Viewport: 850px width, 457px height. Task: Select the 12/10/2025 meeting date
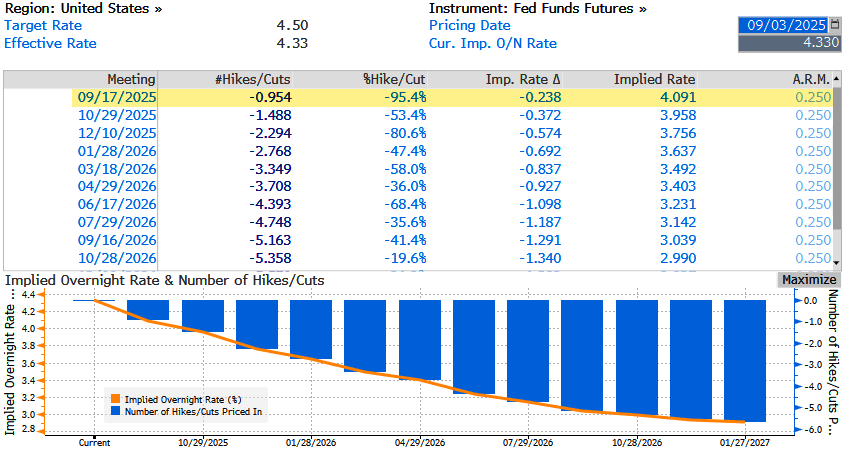click(113, 131)
